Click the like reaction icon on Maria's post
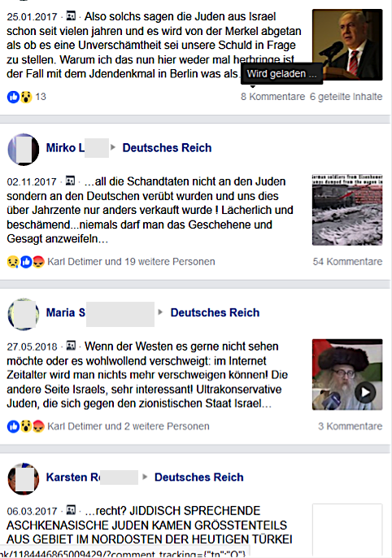The width and height of the screenshot is (392, 558). click(x=13, y=426)
